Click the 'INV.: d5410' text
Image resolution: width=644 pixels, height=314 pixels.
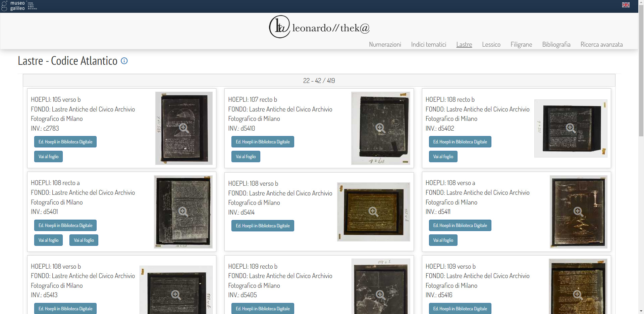[x=241, y=128]
